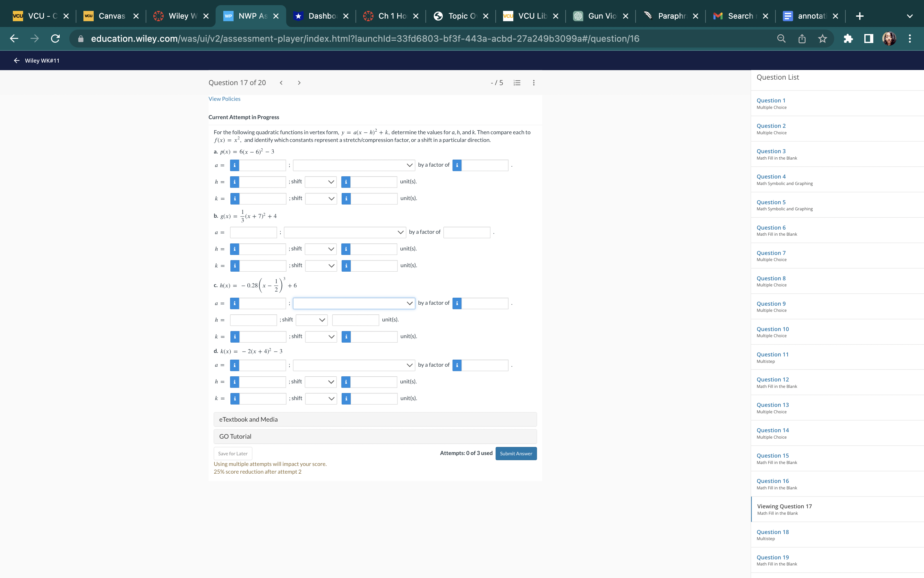Open View Policies link

(224, 99)
